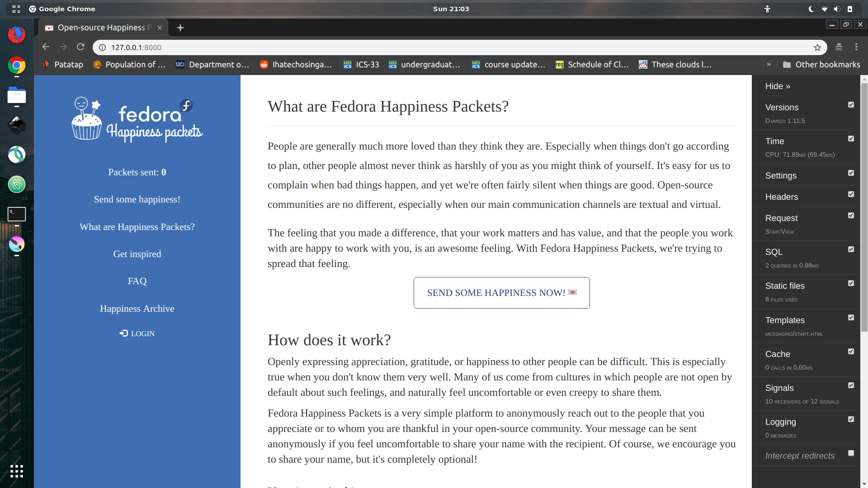The height and width of the screenshot is (488, 868).
Task: Show all applications grid
Action: [x=17, y=471]
